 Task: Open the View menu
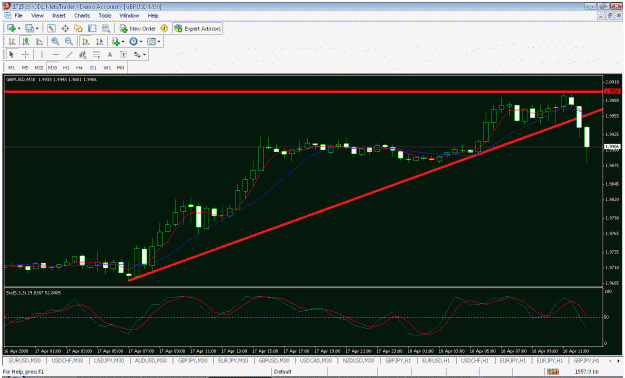(37, 16)
